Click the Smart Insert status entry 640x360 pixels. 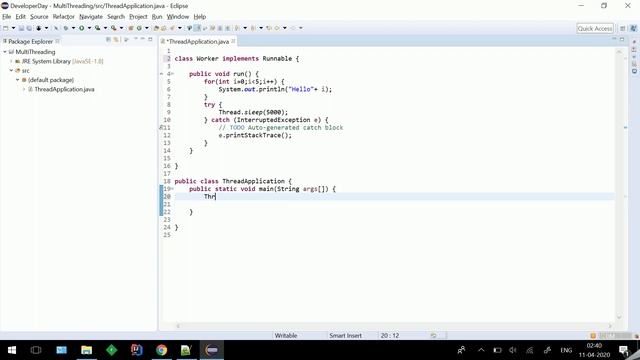pos(345,336)
